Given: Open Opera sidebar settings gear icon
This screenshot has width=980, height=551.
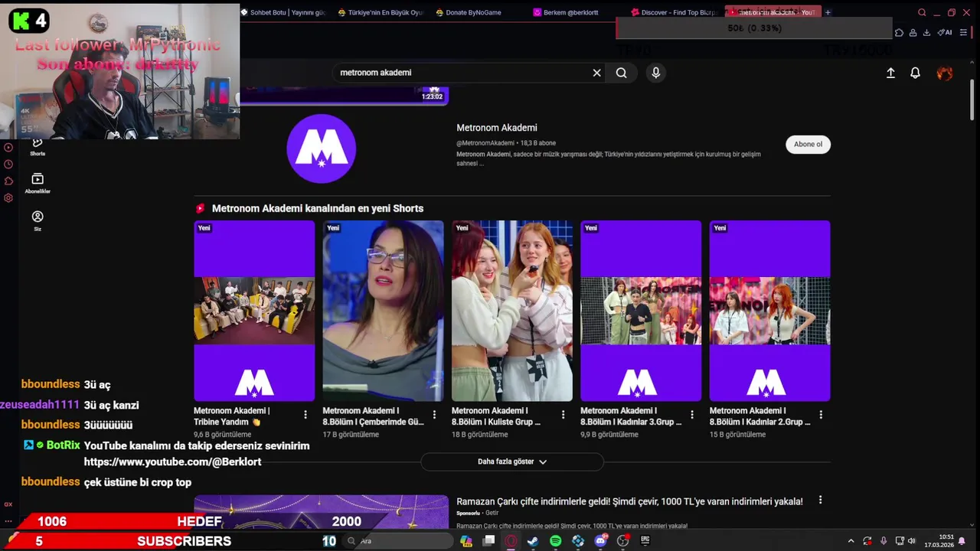Looking at the screenshot, I should coord(8,198).
